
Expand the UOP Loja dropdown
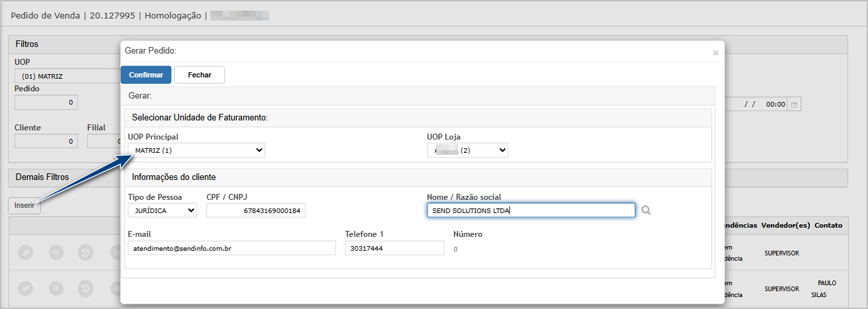pos(467,150)
